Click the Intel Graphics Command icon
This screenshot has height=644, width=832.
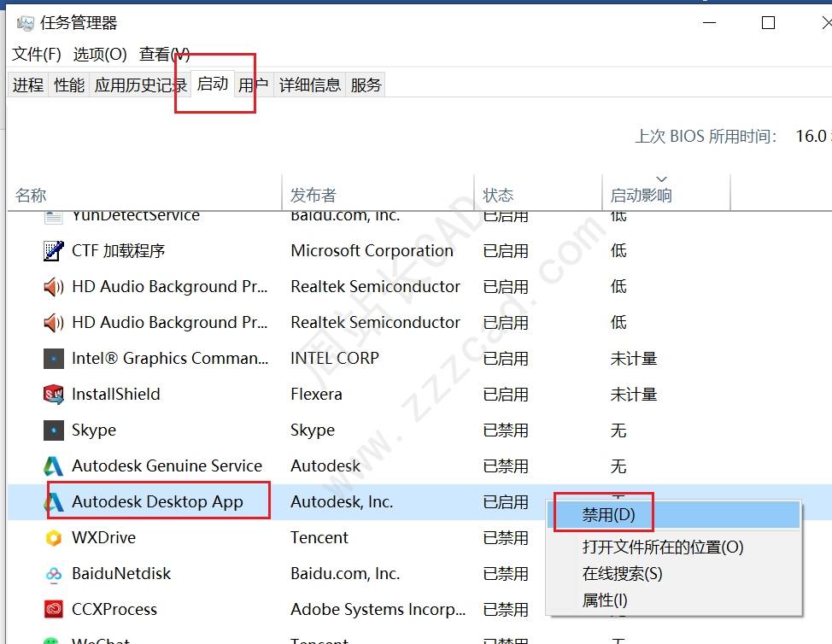53,359
